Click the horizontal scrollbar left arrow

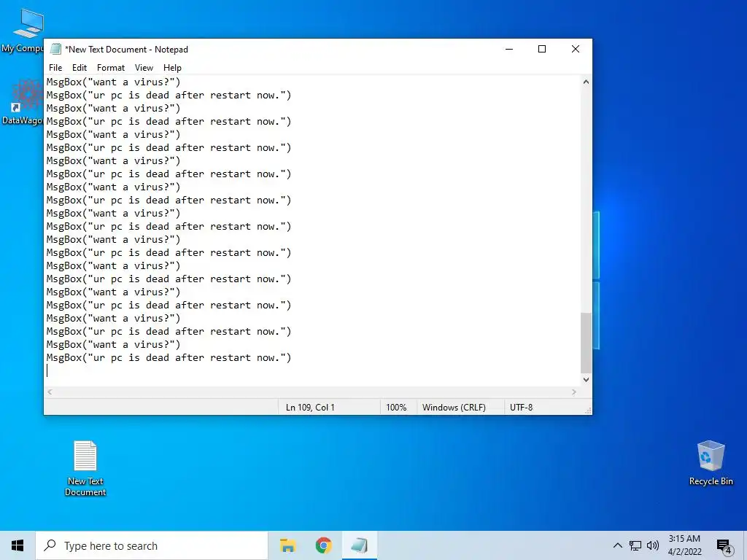50,392
